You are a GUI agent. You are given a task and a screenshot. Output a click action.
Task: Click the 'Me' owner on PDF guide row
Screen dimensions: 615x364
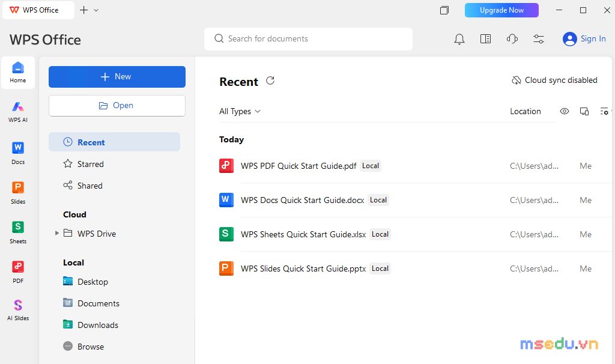click(x=586, y=166)
